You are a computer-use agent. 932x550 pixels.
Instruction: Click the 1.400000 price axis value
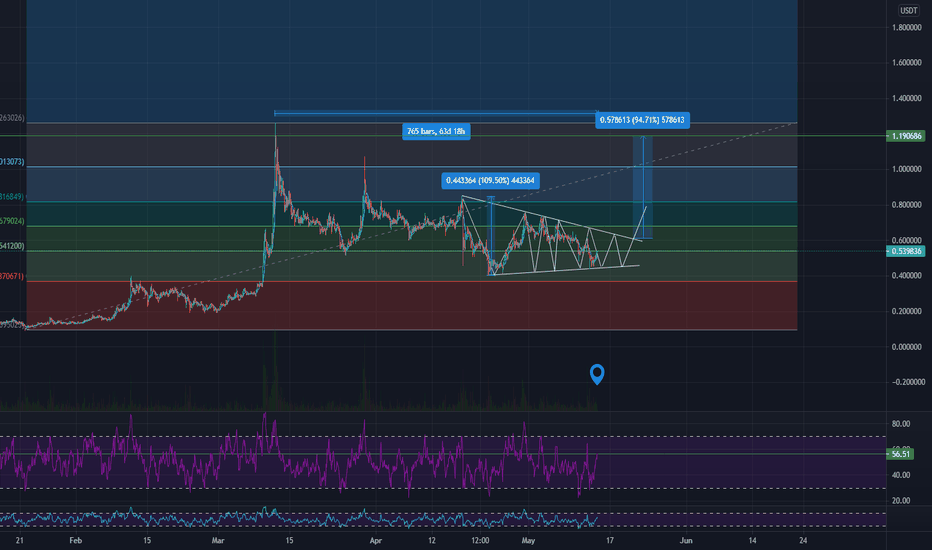[906, 98]
